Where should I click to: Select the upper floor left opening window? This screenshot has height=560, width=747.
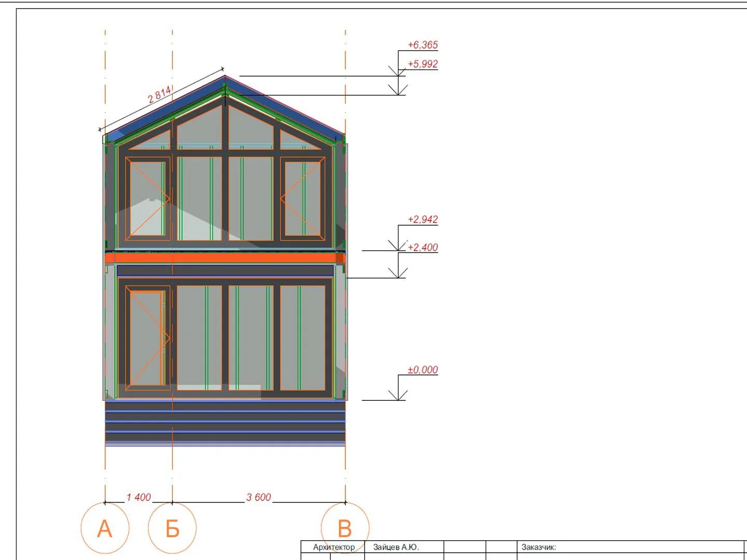[147, 199]
